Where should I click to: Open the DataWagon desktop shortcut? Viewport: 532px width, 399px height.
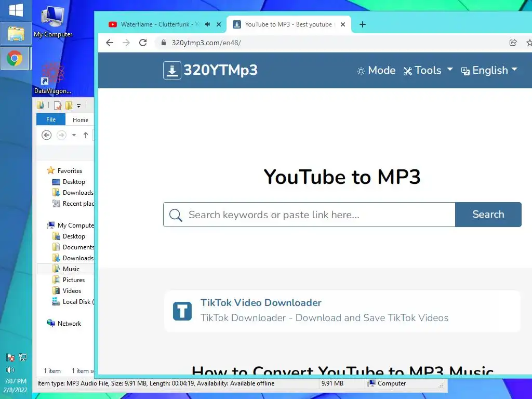click(52, 78)
